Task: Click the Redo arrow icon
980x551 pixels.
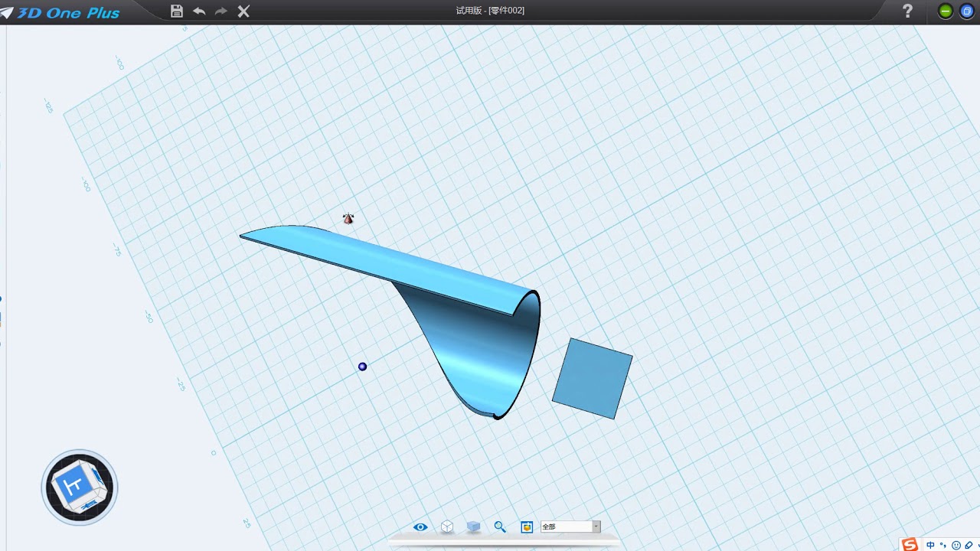Action: pyautogui.click(x=221, y=11)
